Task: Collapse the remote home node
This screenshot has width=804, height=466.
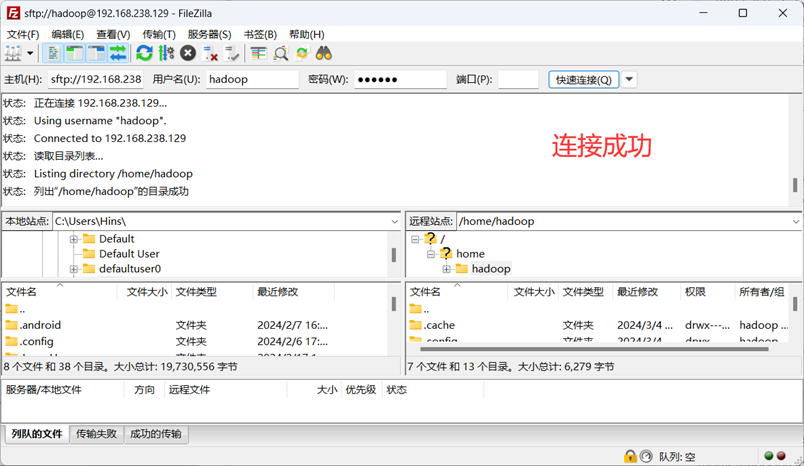Action: point(431,254)
